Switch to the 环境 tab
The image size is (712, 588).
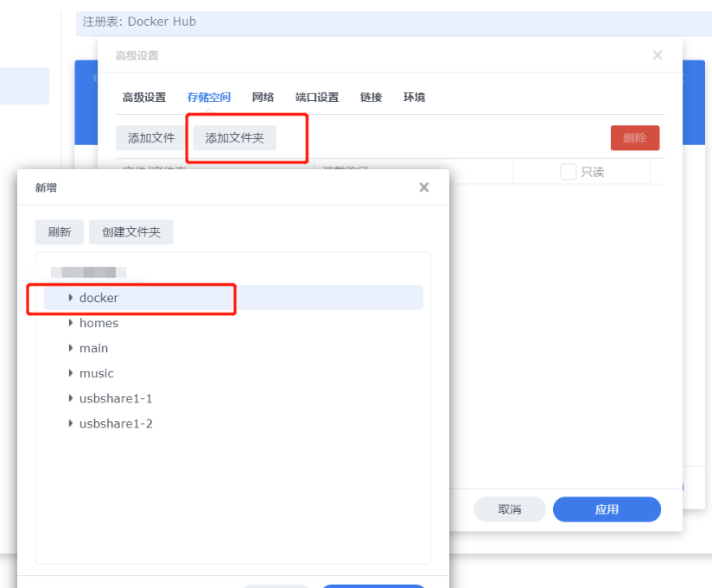414,98
